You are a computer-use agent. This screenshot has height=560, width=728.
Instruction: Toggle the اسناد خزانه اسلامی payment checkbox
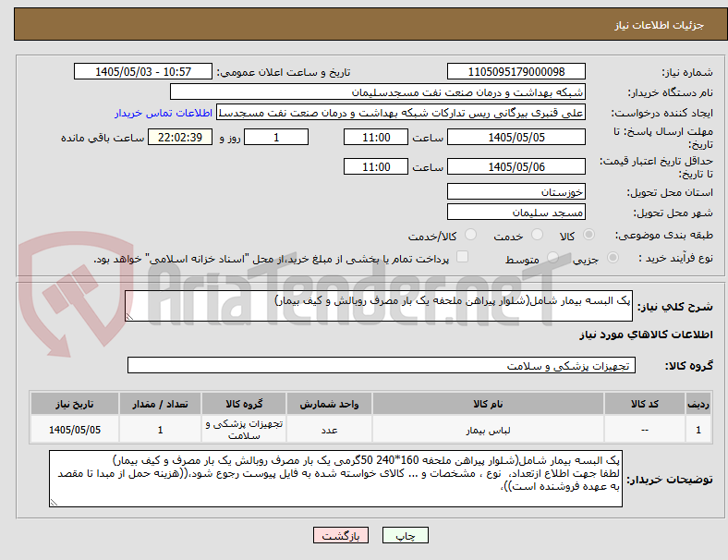(x=463, y=257)
